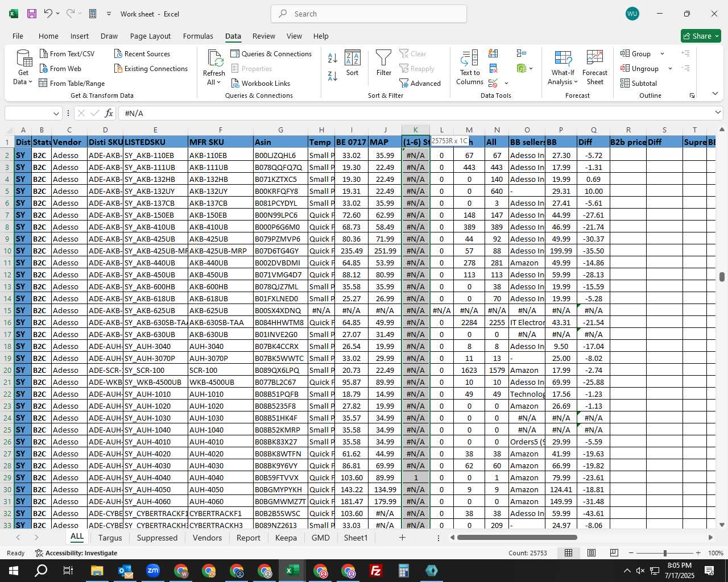Screen dimensions: 728x582
Task: Click the Consolidate icon
Action: 521,53
